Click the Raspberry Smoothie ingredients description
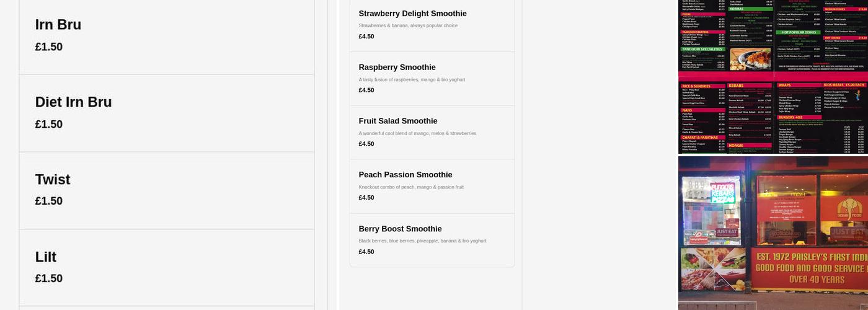868x310 pixels. tap(412, 79)
